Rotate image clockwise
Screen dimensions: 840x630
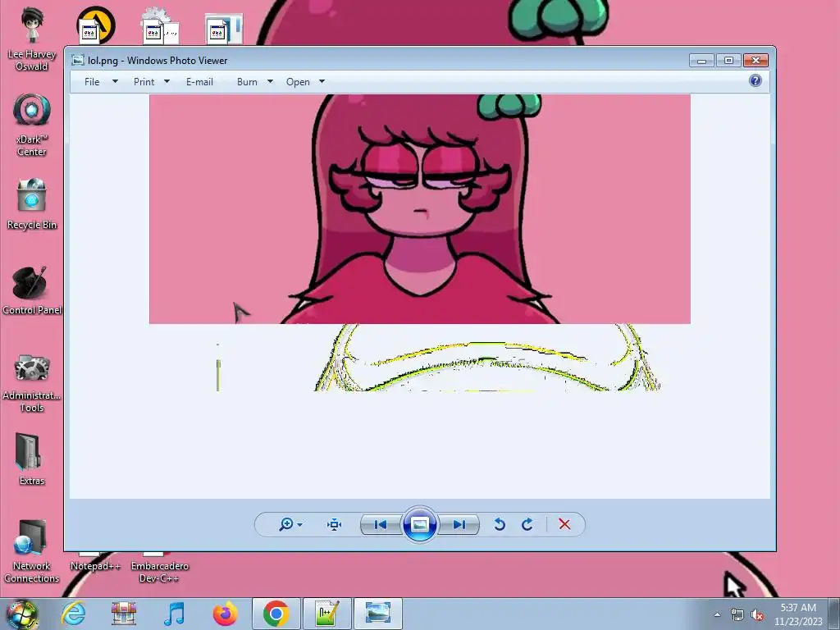pos(527,524)
